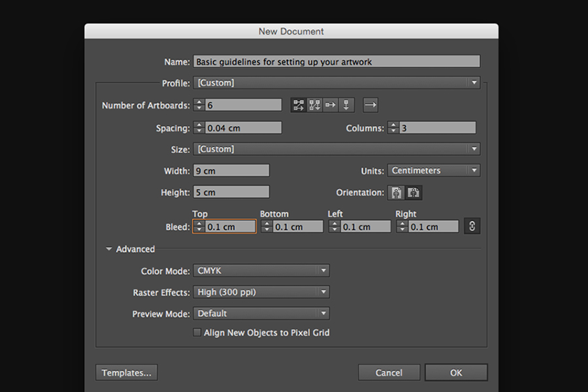Open the Templates dialog
Screen dimensions: 588x392
tap(126, 372)
